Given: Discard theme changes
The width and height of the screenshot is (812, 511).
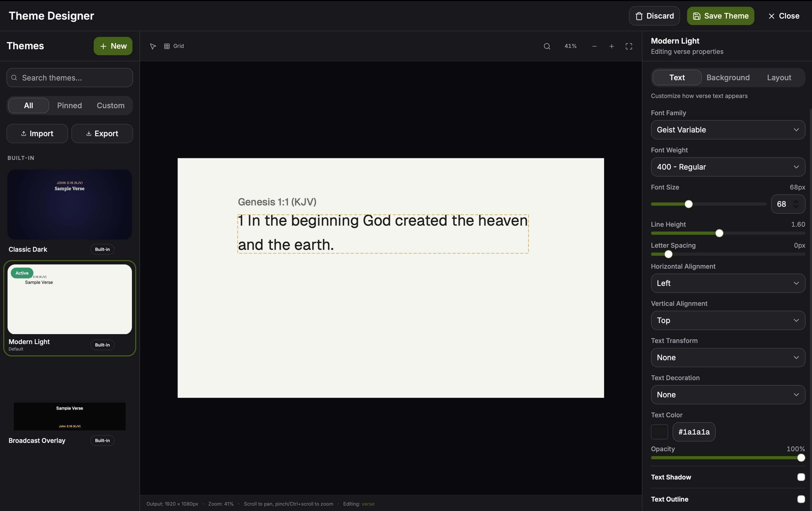Looking at the screenshot, I should click(x=654, y=16).
